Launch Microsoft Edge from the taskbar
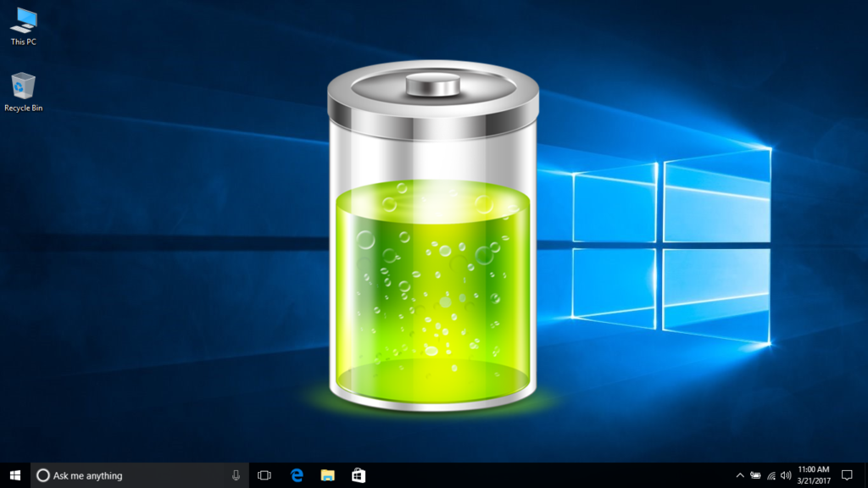The height and width of the screenshot is (488, 868). point(297,475)
